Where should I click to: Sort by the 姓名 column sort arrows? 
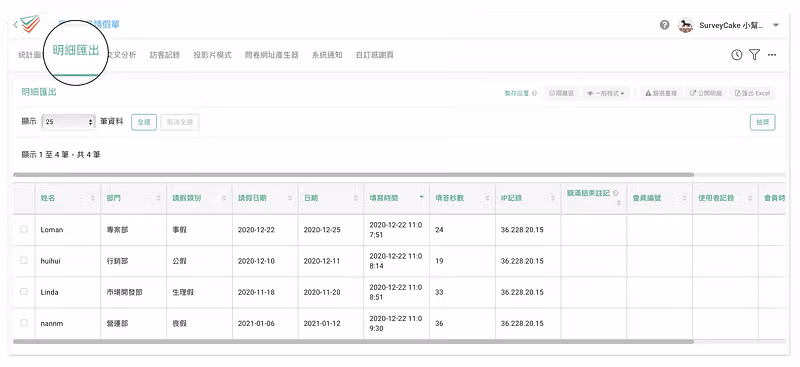(92, 198)
